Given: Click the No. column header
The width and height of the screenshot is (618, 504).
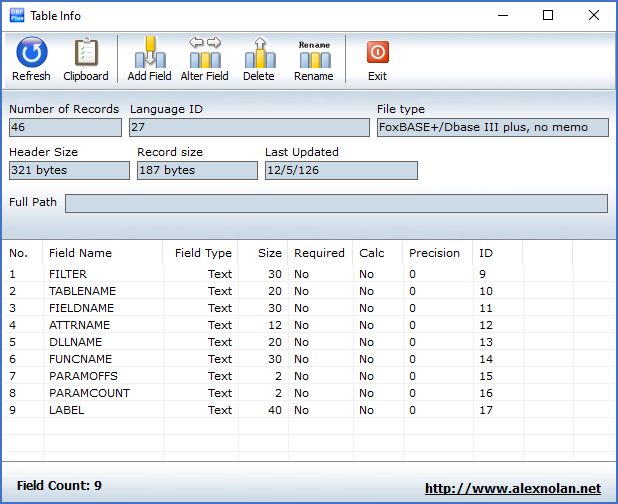Looking at the screenshot, I should click(x=22, y=253).
